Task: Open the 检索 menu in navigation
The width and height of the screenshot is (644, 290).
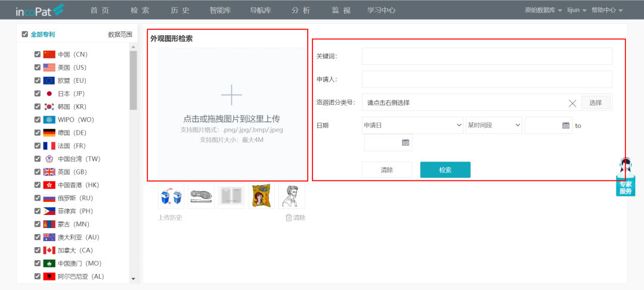Action: click(140, 11)
